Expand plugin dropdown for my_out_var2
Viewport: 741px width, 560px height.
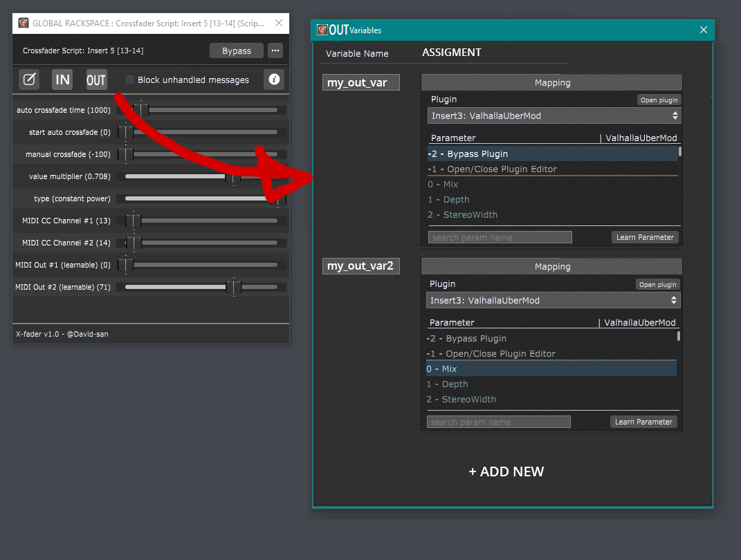552,300
